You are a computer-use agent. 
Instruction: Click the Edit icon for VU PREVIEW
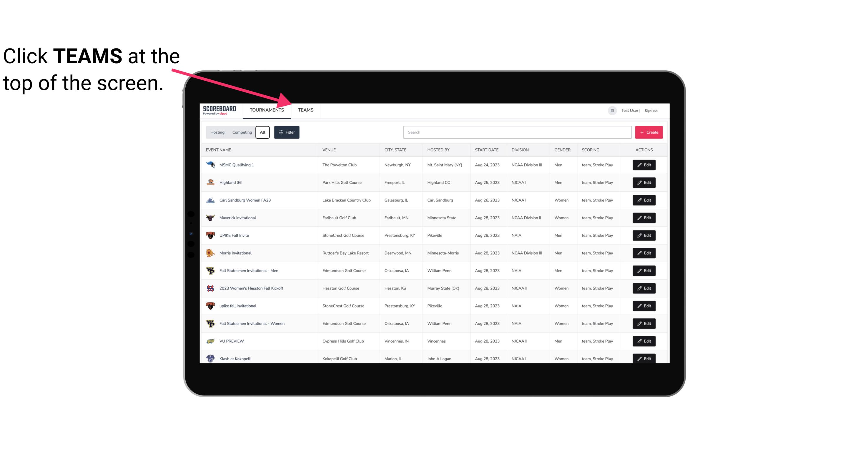644,340
